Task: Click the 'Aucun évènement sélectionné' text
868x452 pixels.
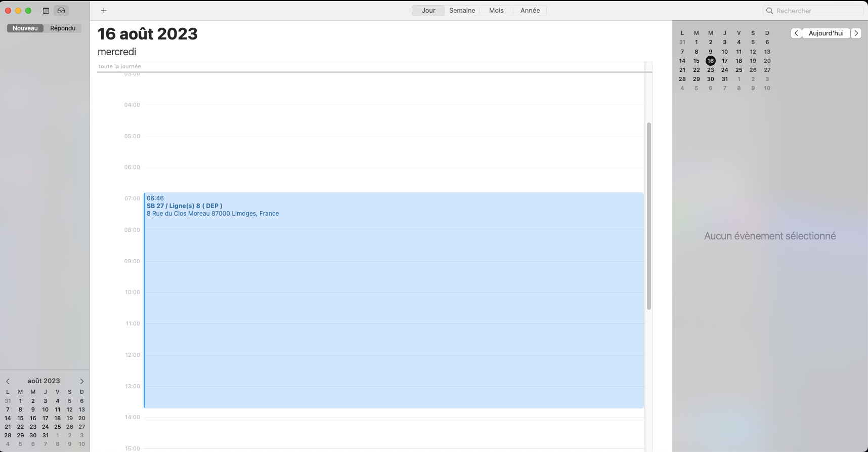Action: pyautogui.click(x=770, y=236)
